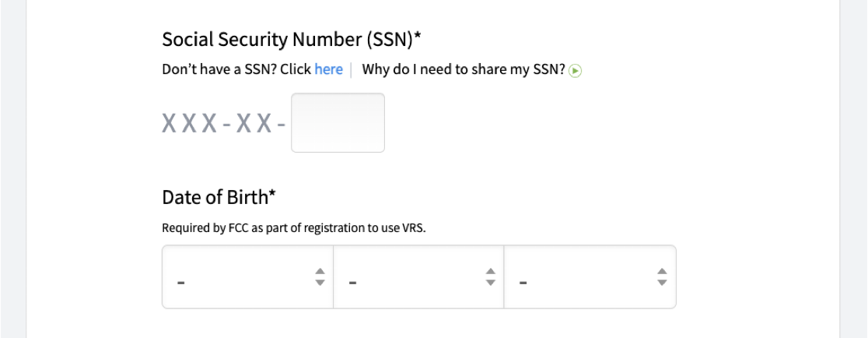Click the masked "XXX-XX-" SSN prefix
Viewport: 868px width, 338px height.
pyautogui.click(x=222, y=124)
